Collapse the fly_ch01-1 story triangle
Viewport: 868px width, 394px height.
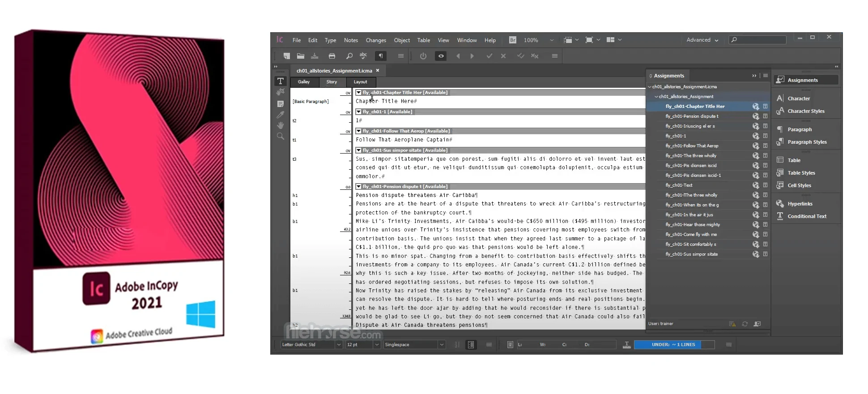tap(358, 112)
